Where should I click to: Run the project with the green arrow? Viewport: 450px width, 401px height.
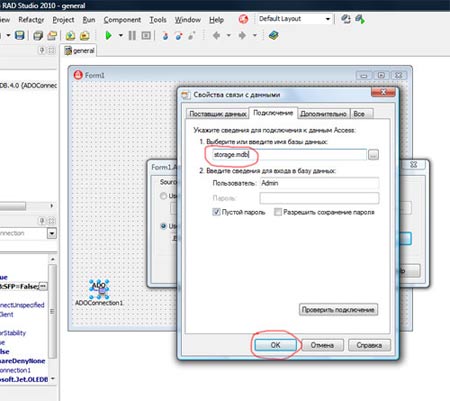[x=108, y=35]
